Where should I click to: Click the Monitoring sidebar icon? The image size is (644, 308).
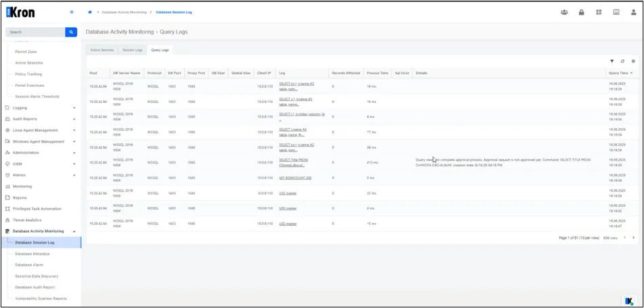pos(7,187)
